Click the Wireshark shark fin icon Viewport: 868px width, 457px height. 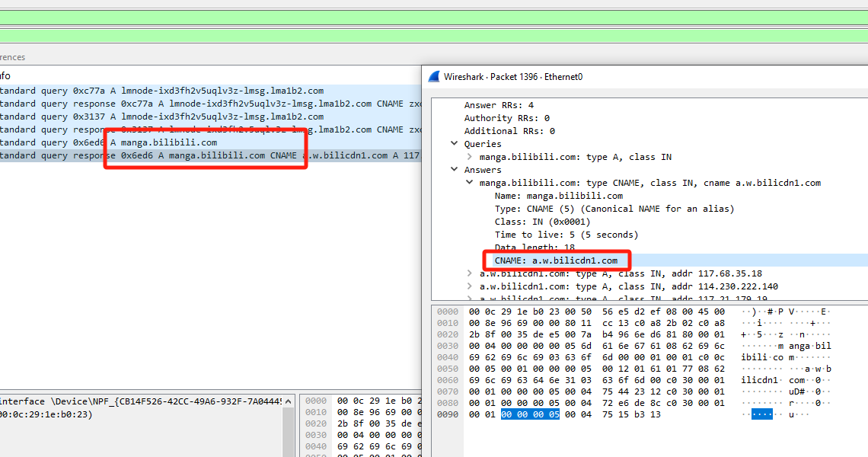[x=434, y=77]
